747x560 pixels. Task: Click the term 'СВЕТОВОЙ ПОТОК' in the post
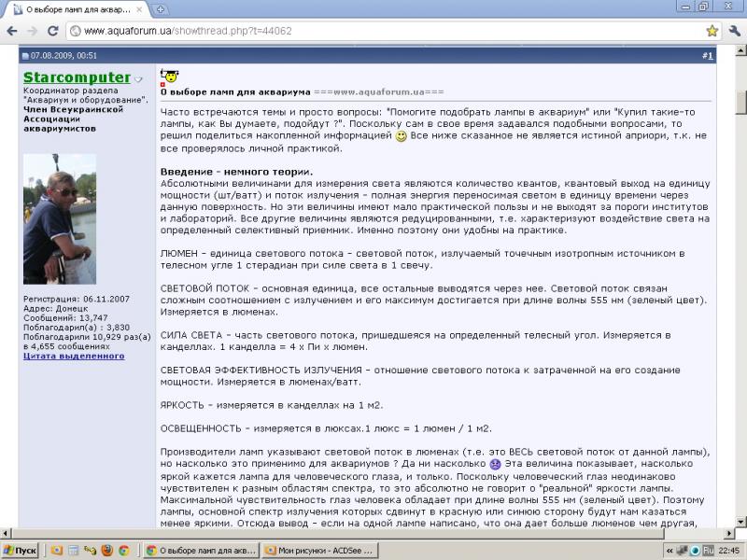(x=204, y=288)
